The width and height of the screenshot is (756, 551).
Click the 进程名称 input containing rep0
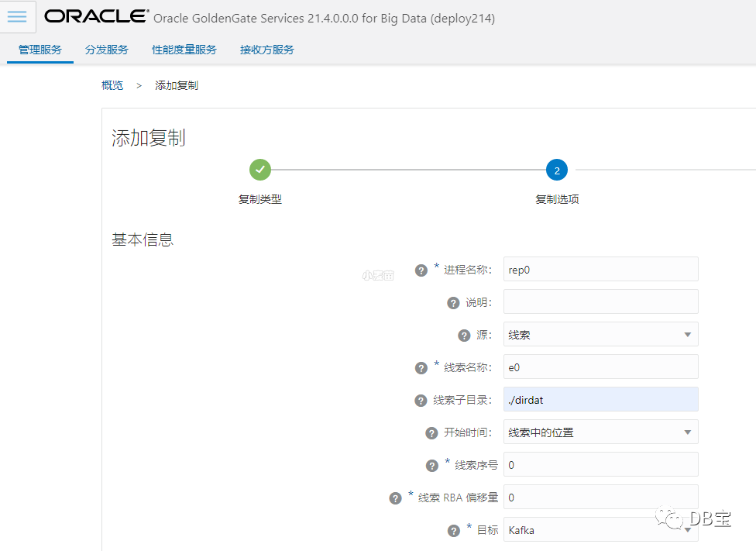[x=601, y=269]
